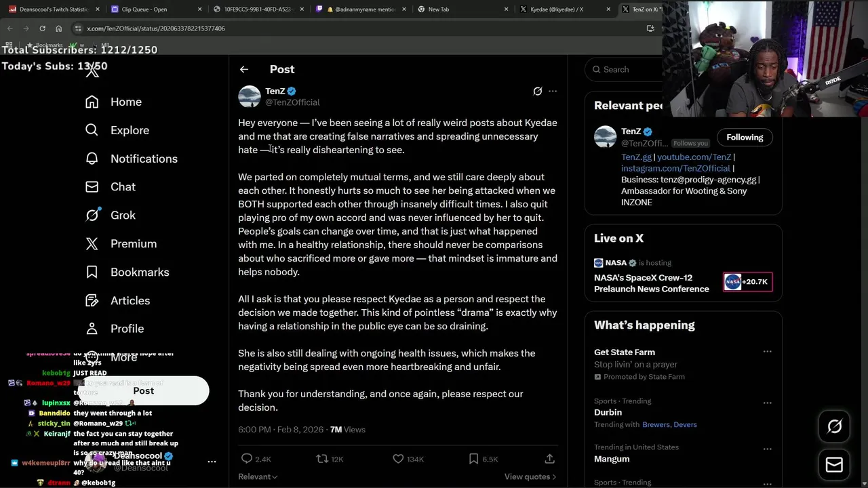Switch to the New Tab browser tab

[x=462, y=9]
